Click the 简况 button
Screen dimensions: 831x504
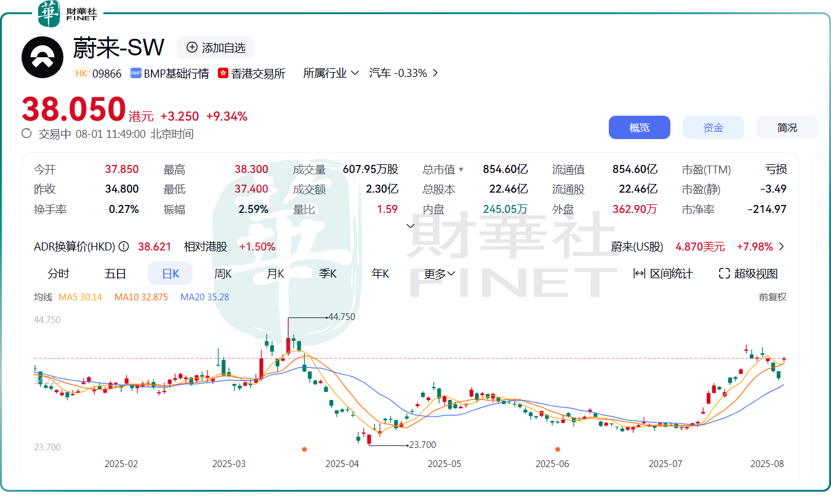coord(787,127)
